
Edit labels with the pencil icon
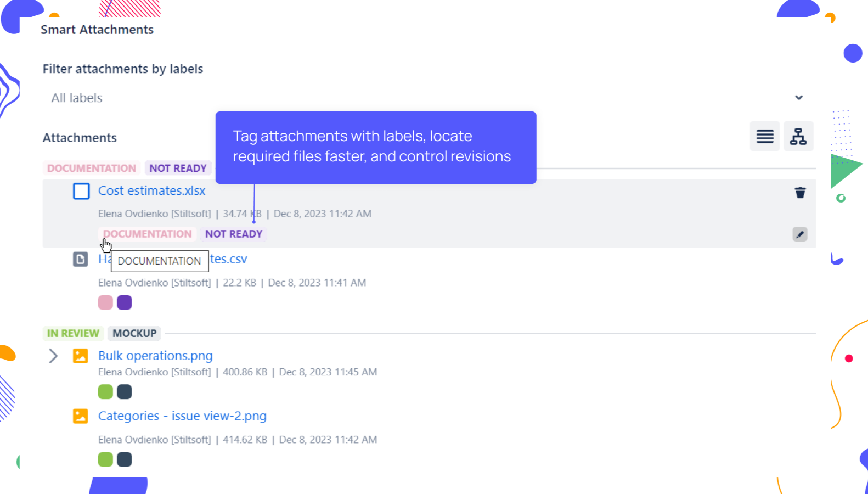tap(799, 234)
